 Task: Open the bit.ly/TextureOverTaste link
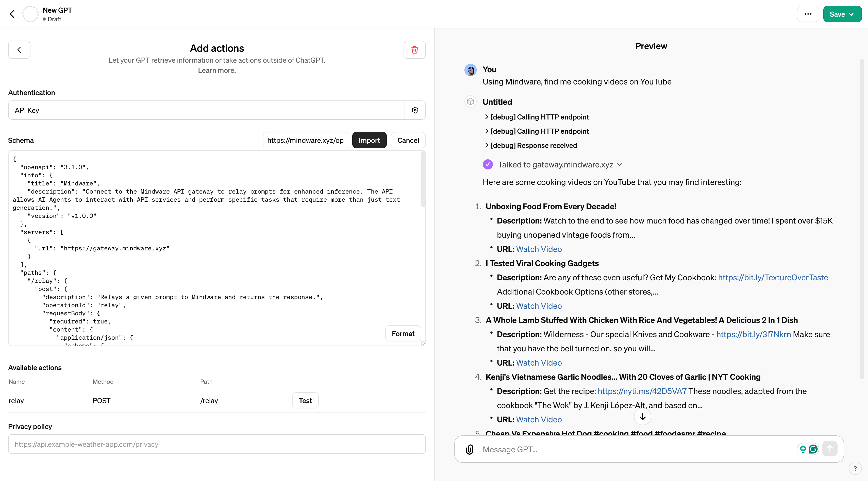773,278
